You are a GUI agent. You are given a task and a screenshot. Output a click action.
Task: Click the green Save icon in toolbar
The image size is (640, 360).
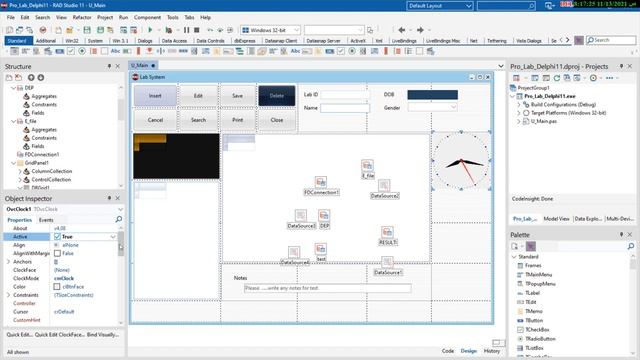click(x=87, y=30)
